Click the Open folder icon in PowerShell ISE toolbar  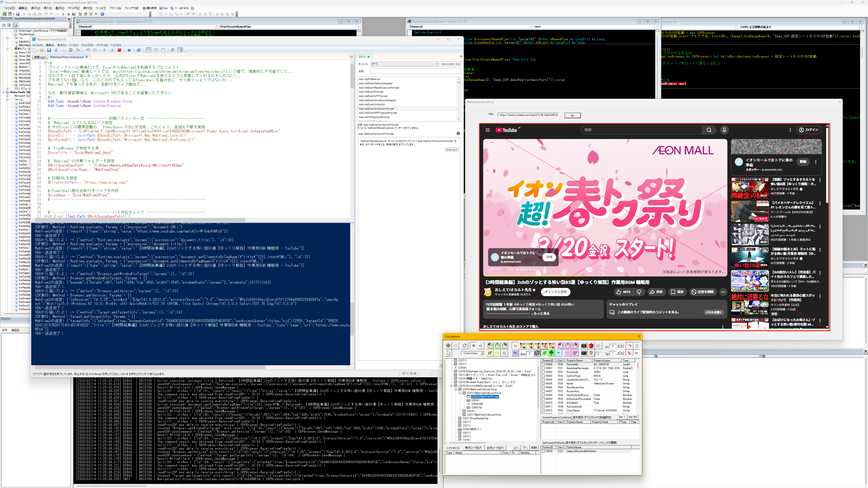point(42,50)
